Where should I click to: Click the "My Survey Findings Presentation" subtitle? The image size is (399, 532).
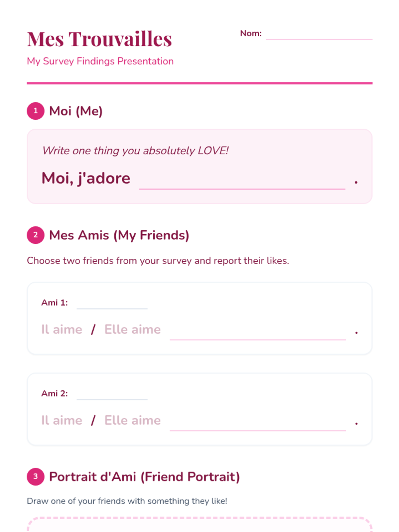pos(100,61)
